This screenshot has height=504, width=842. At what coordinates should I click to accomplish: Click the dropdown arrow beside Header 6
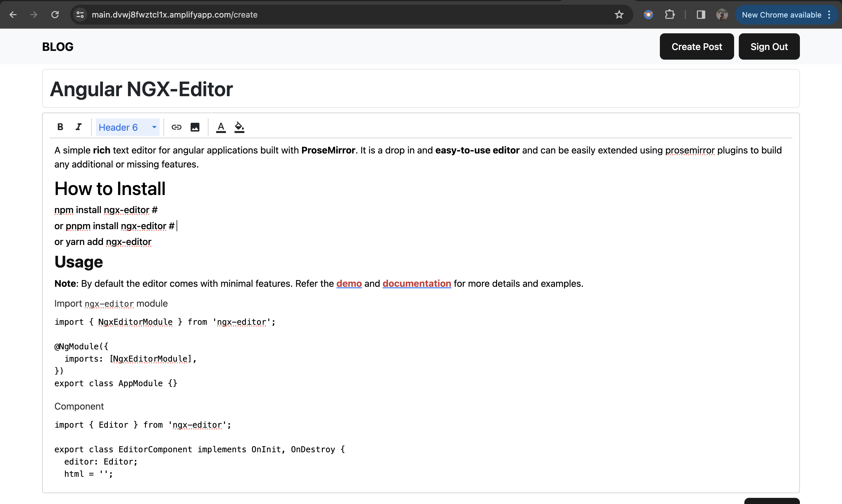point(154,127)
